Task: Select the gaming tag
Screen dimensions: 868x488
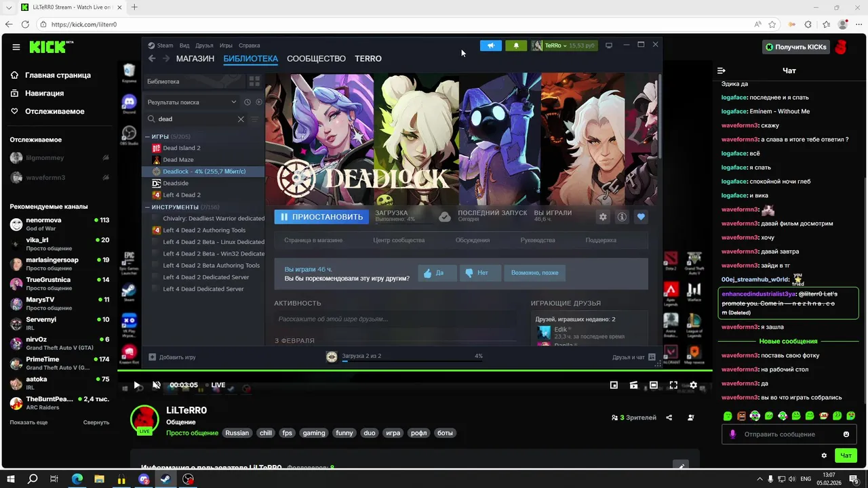Action: [x=314, y=432]
